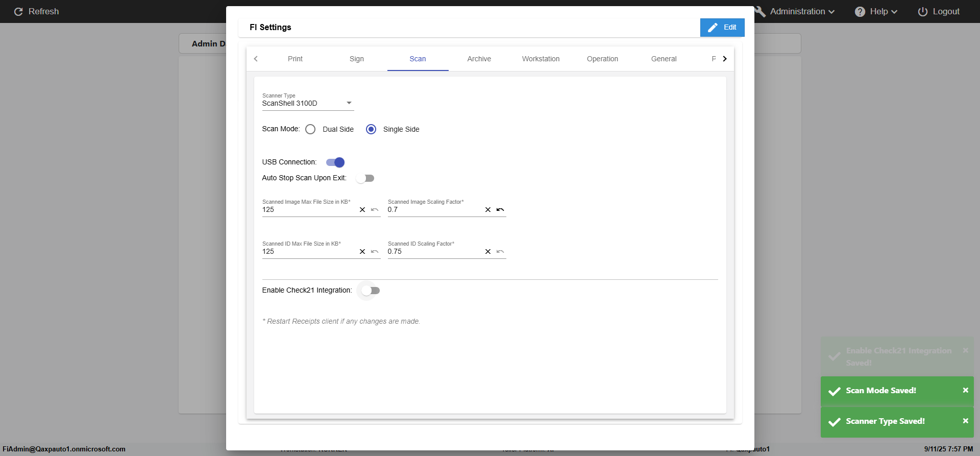Select the Dual Side scan mode
The width and height of the screenshot is (980, 456).
310,129
